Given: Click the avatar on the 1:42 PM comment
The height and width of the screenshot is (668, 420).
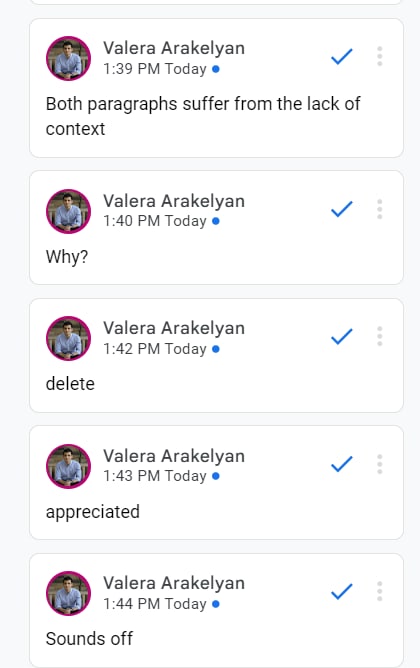Looking at the screenshot, I should coord(68,338).
